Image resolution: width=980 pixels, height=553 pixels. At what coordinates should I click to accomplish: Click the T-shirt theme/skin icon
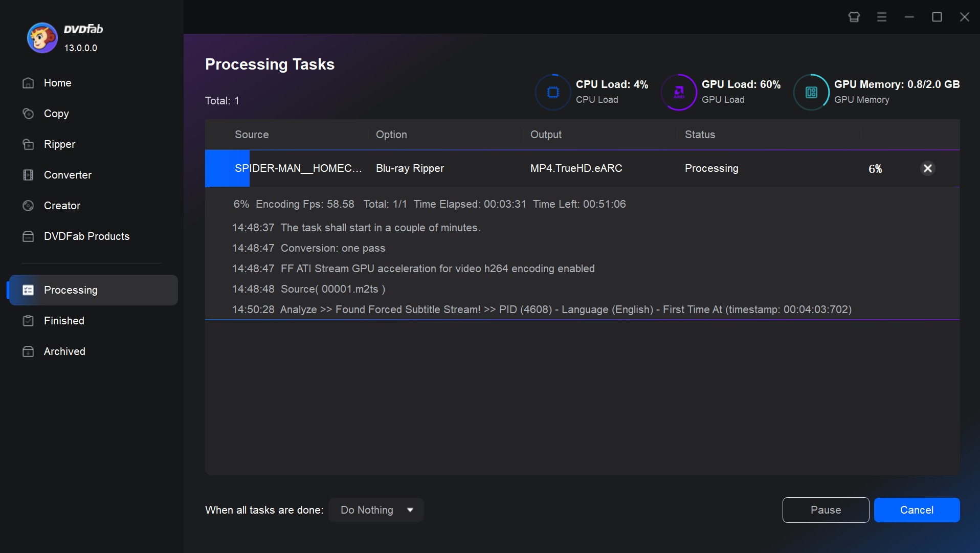point(853,16)
